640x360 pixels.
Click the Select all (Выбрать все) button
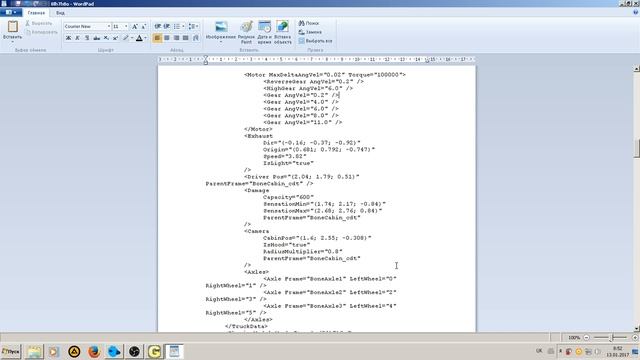tap(315, 41)
